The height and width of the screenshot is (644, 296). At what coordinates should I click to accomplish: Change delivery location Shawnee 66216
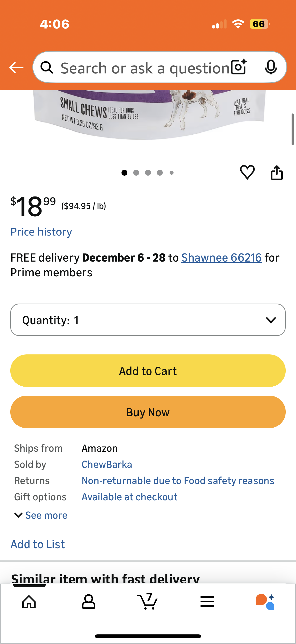tap(221, 257)
